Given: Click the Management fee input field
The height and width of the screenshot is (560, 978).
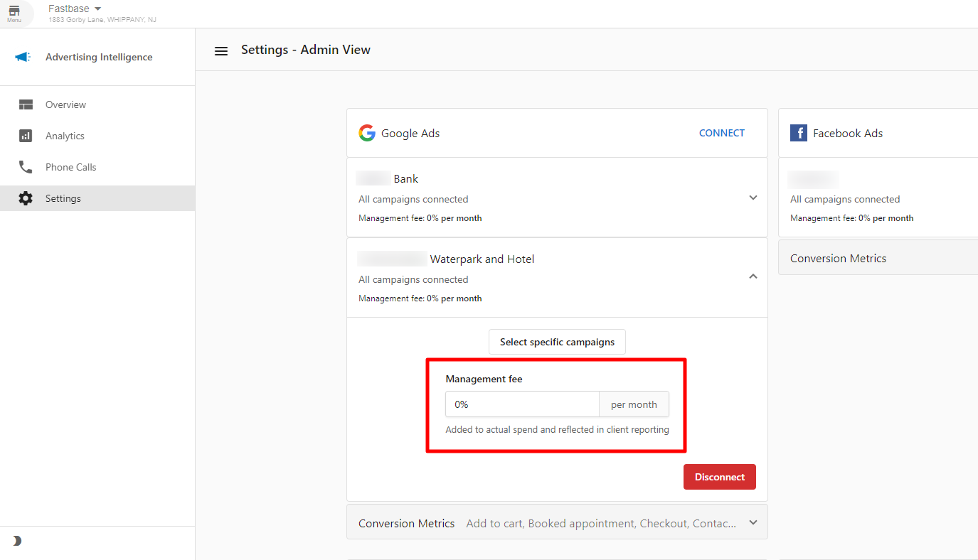Looking at the screenshot, I should pyautogui.click(x=522, y=404).
